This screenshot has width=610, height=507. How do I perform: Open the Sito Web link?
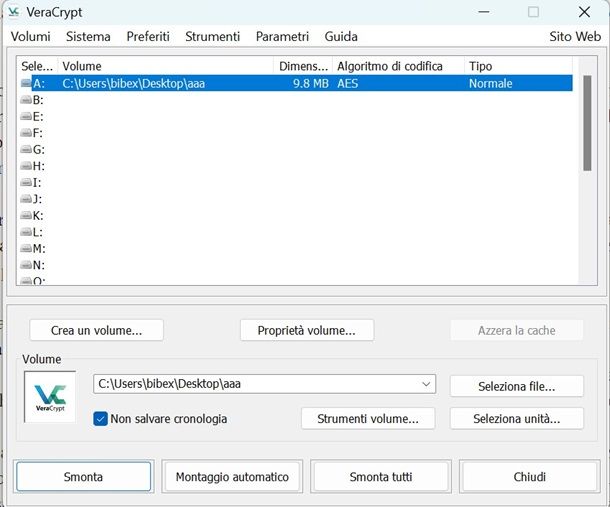click(x=575, y=37)
